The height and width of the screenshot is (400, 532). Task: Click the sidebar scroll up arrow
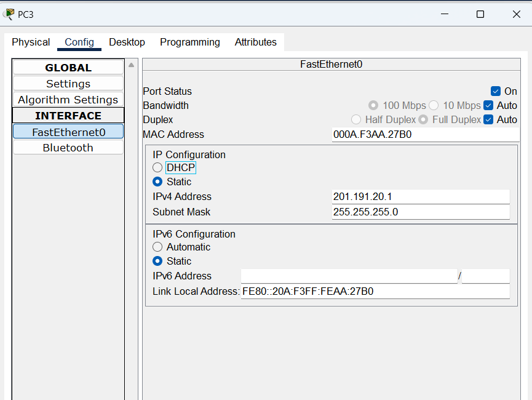131,65
